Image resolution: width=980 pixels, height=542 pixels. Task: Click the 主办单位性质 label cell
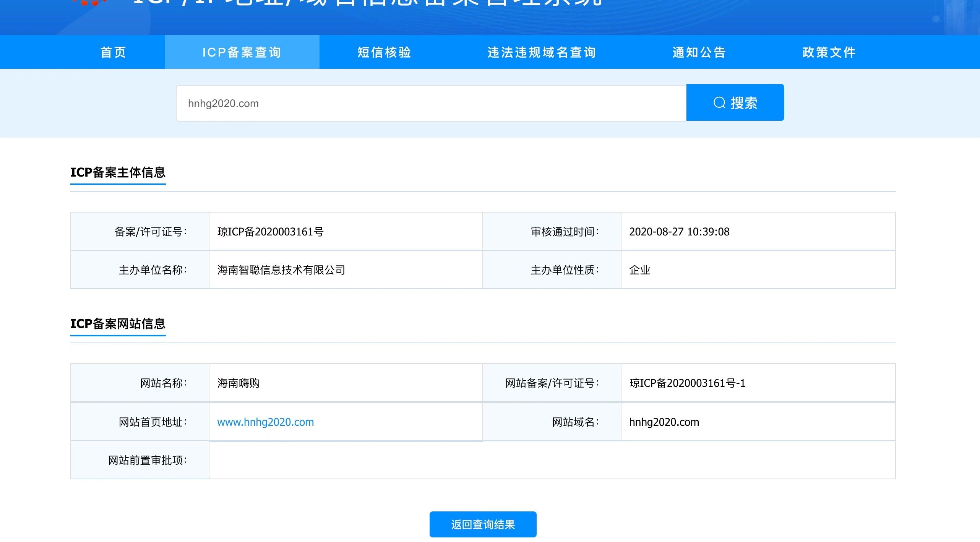click(x=552, y=270)
